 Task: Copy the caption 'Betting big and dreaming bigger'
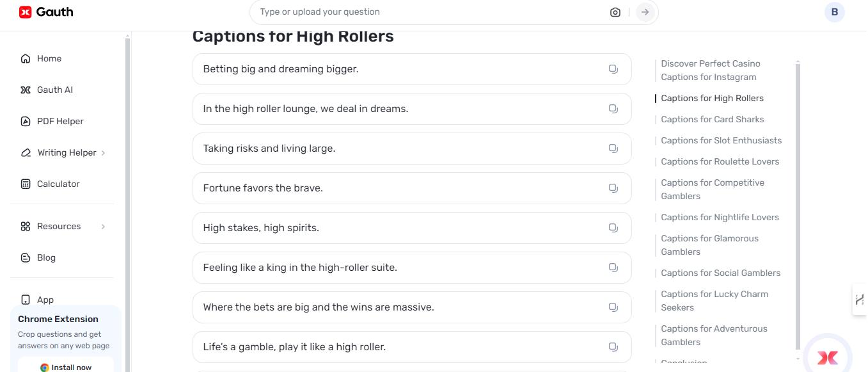613,69
